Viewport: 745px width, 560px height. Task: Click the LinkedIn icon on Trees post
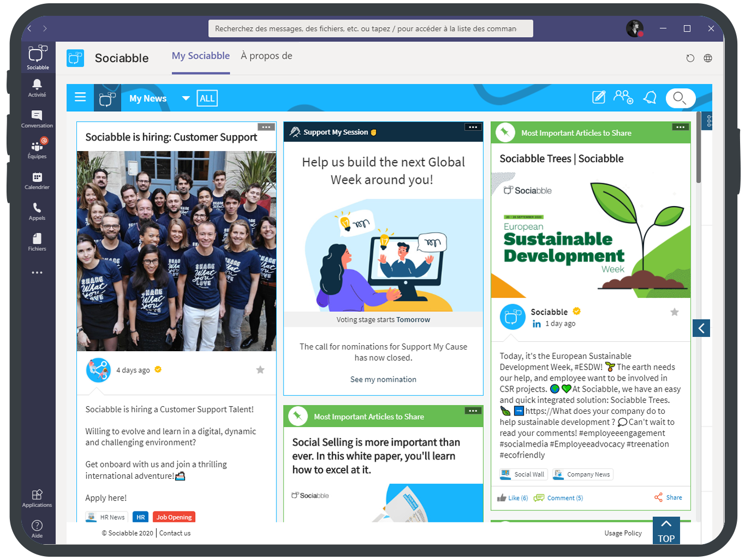pos(537,324)
